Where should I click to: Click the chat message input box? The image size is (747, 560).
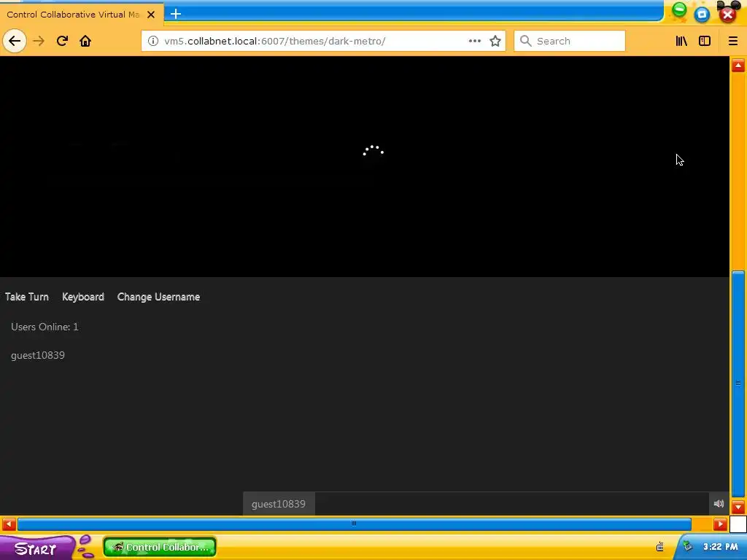tap(511, 504)
